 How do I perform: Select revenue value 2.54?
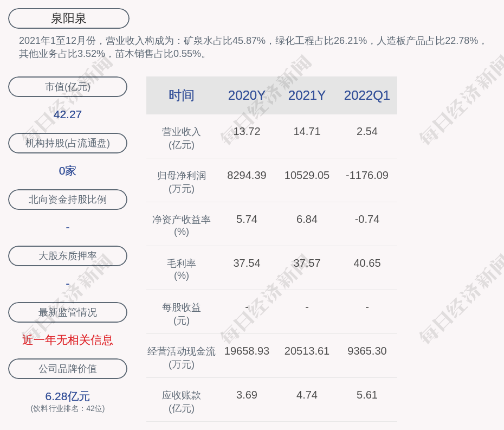pos(367,132)
